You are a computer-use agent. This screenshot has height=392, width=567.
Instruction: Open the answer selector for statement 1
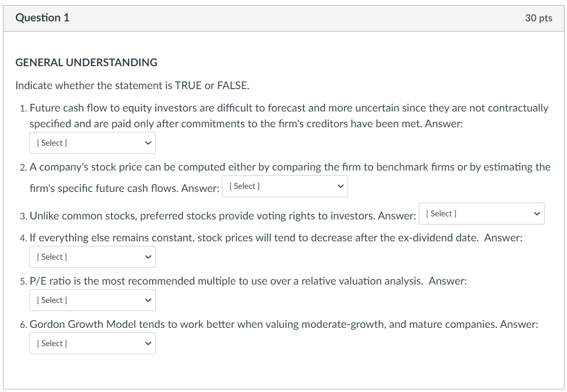[92, 143]
